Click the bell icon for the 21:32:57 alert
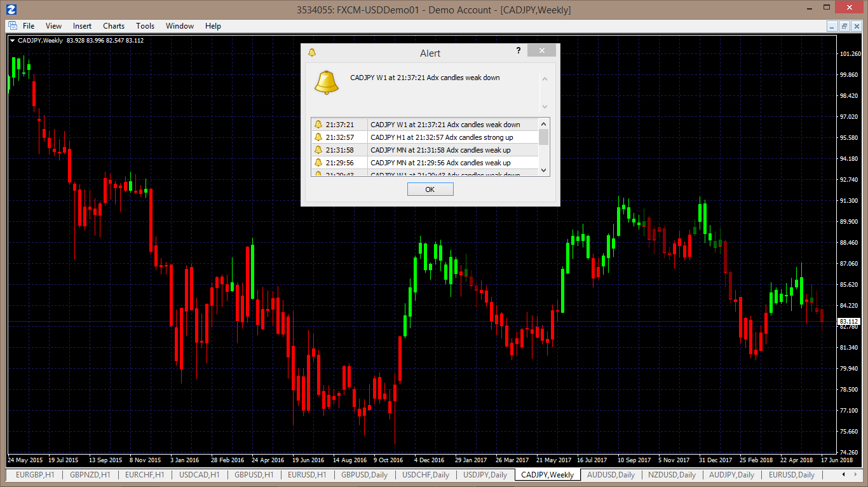The image size is (868, 487). [x=318, y=137]
